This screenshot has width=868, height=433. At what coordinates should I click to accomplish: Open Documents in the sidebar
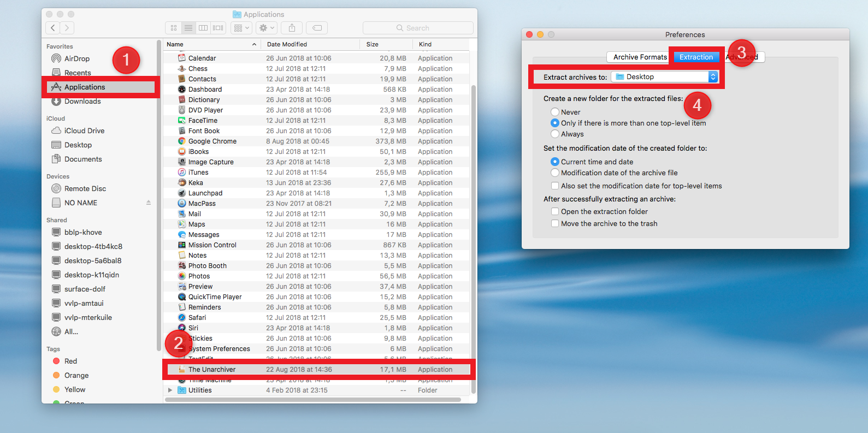(83, 159)
